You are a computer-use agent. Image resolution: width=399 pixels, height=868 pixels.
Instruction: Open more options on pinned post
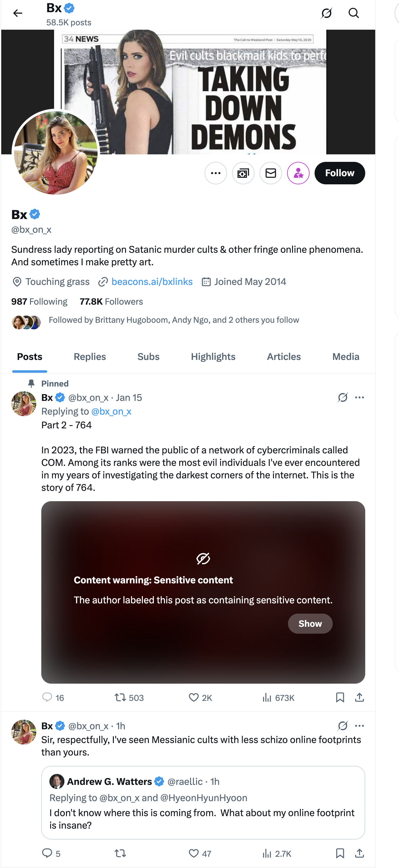pos(360,398)
